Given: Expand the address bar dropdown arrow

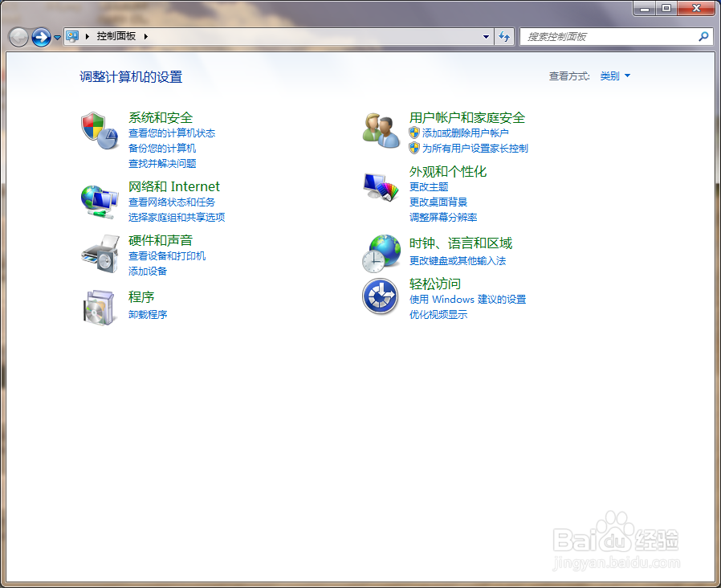Looking at the screenshot, I should (485, 36).
